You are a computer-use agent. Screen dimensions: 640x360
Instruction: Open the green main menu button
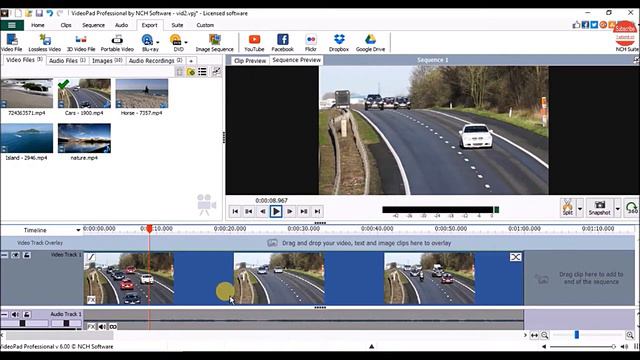tap(12, 25)
